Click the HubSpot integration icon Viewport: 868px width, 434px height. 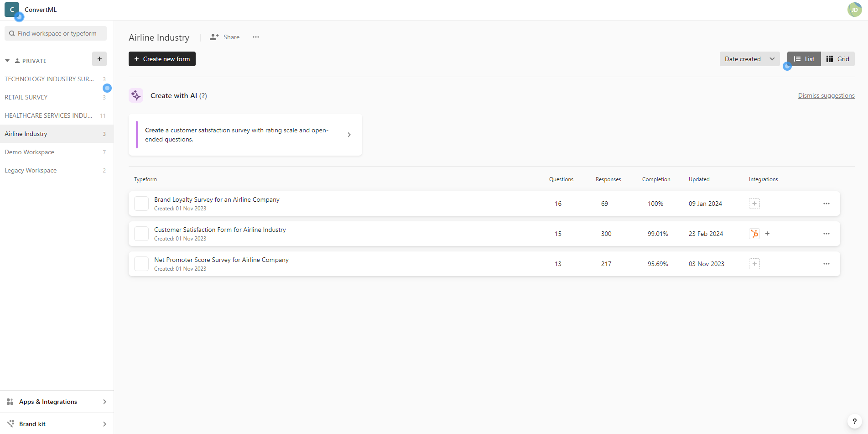pos(754,234)
